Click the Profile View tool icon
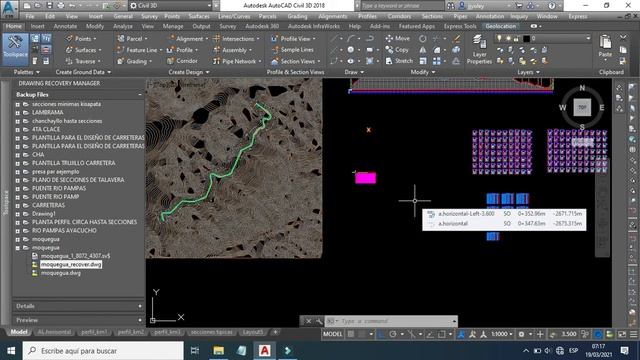The image size is (640, 360). click(x=275, y=39)
